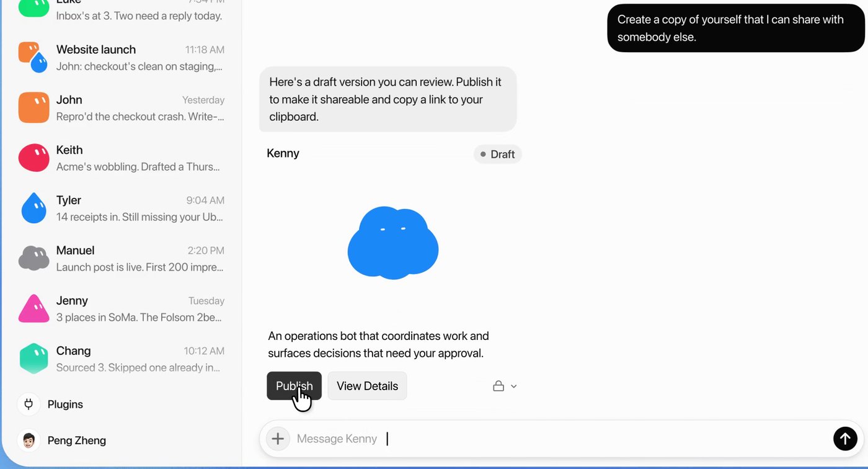Open Tyler's conversation about receipts
868x469 pixels.
[x=122, y=208]
